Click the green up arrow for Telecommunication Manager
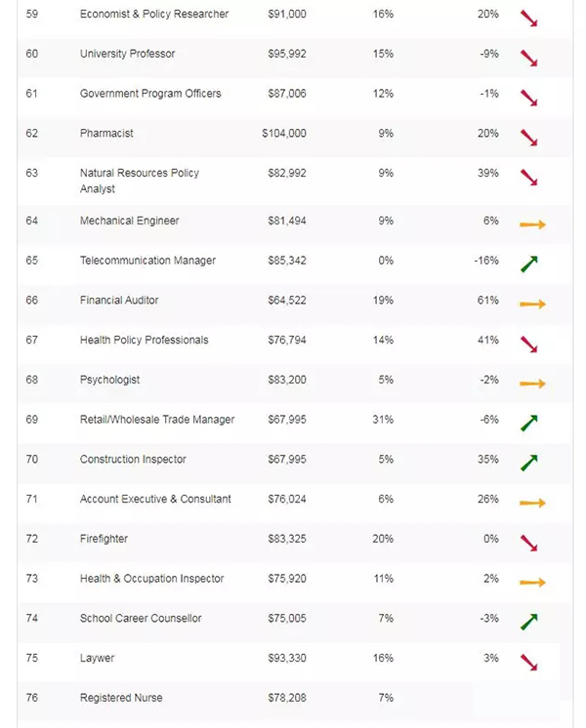 coord(529,263)
